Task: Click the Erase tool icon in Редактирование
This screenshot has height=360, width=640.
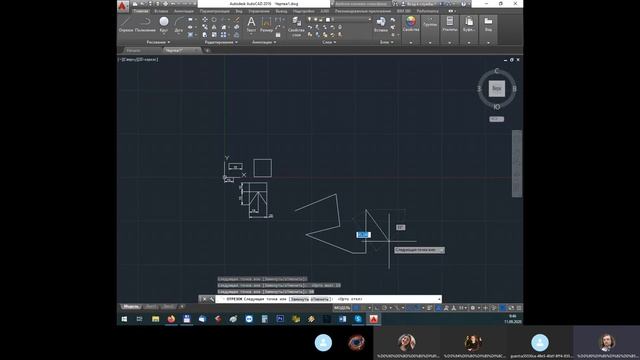Action: point(237,20)
